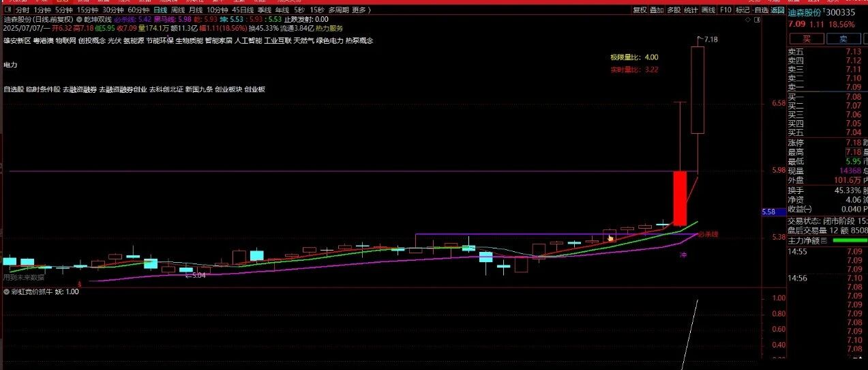Click the 画线 draw line button

pos(709,10)
